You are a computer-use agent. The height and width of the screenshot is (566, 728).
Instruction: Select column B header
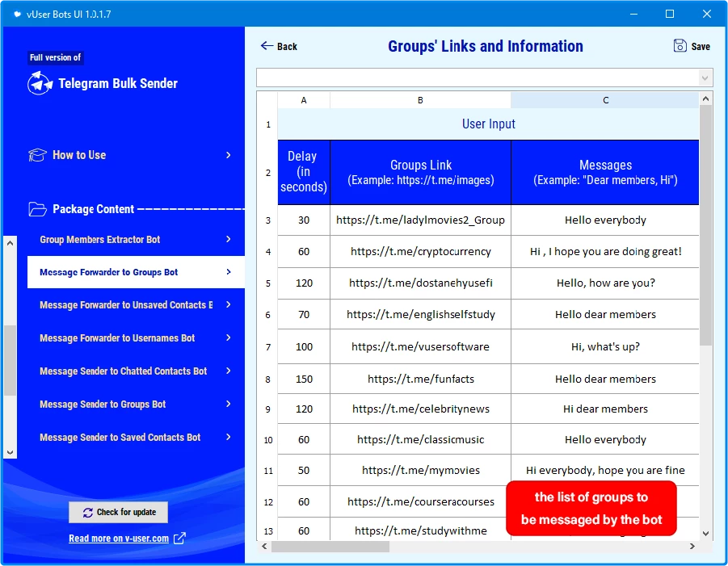420,100
